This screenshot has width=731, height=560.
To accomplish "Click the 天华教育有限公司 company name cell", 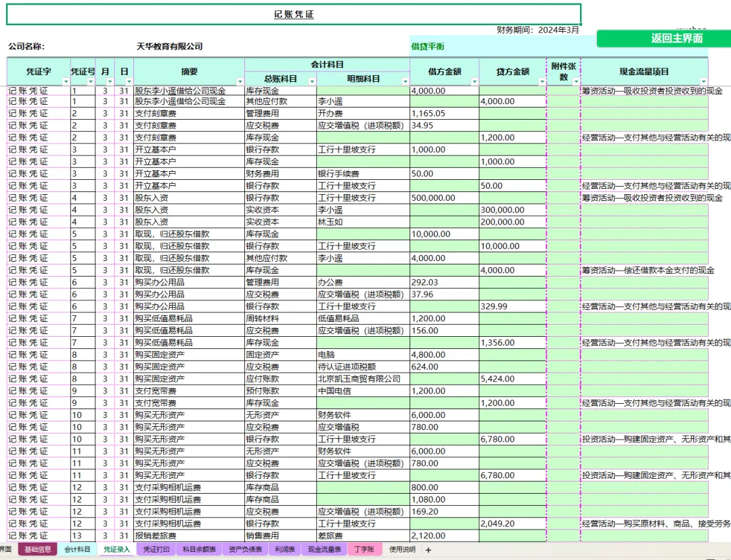I will [x=170, y=47].
